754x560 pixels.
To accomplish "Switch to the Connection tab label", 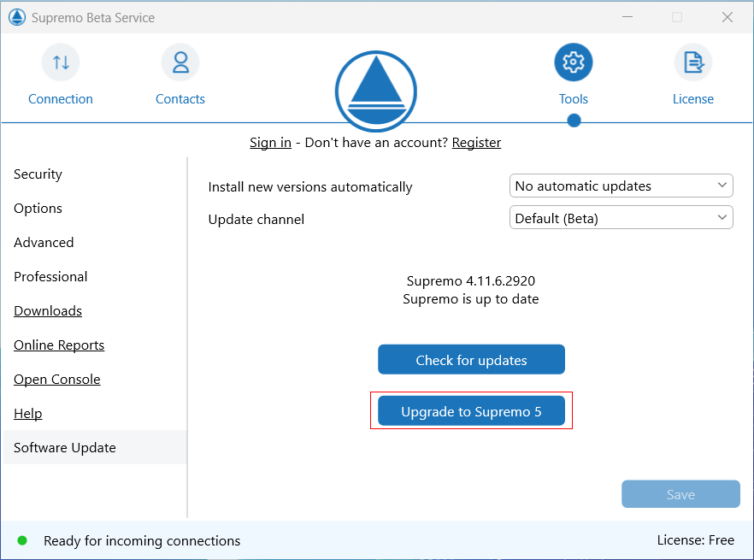I will point(61,99).
